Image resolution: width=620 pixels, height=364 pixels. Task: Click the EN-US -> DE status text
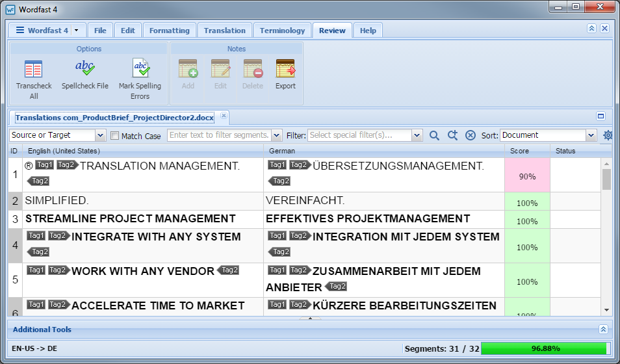(34, 348)
